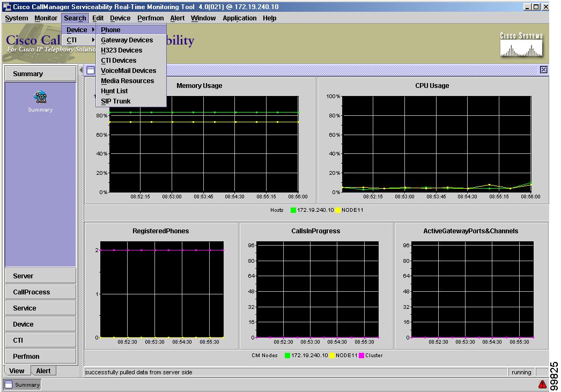The height and width of the screenshot is (392, 561).
Task: Open the CTI category in sidebar
Action: click(40, 341)
